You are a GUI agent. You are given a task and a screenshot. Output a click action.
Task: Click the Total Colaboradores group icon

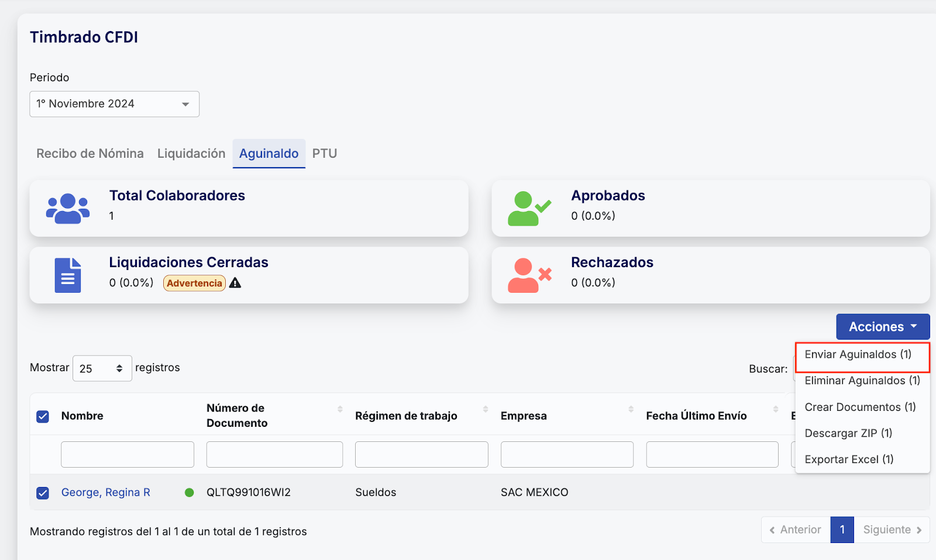click(68, 209)
